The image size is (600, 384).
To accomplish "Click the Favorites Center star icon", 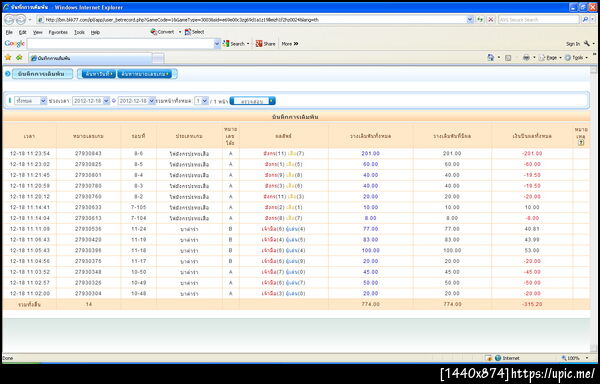I will (8, 57).
